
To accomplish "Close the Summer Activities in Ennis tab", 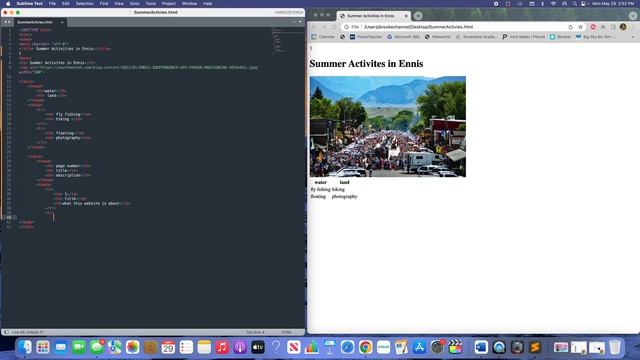I will (406, 16).
